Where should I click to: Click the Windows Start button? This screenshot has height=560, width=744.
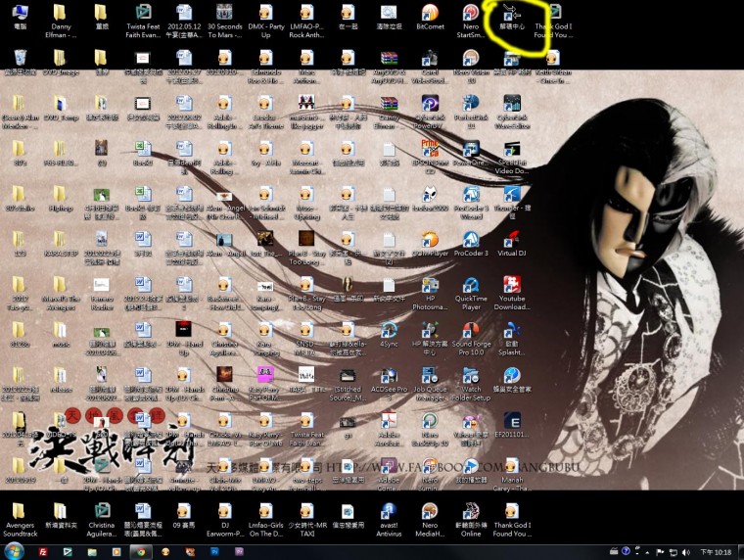[x=14, y=551]
